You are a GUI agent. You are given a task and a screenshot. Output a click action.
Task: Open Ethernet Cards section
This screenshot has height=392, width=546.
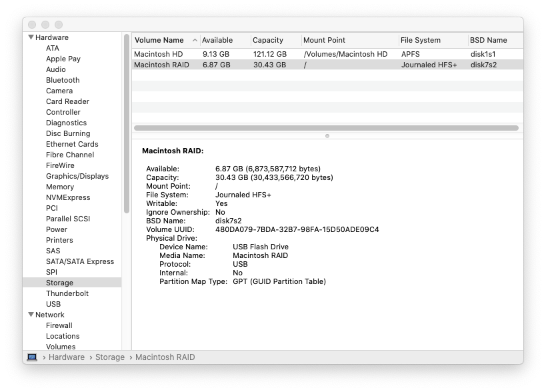[72, 144]
